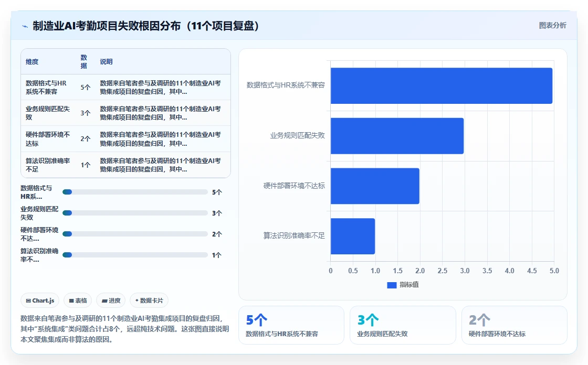Click the 3个 value in the table
588x365 pixels.
[x=86, y=113]
